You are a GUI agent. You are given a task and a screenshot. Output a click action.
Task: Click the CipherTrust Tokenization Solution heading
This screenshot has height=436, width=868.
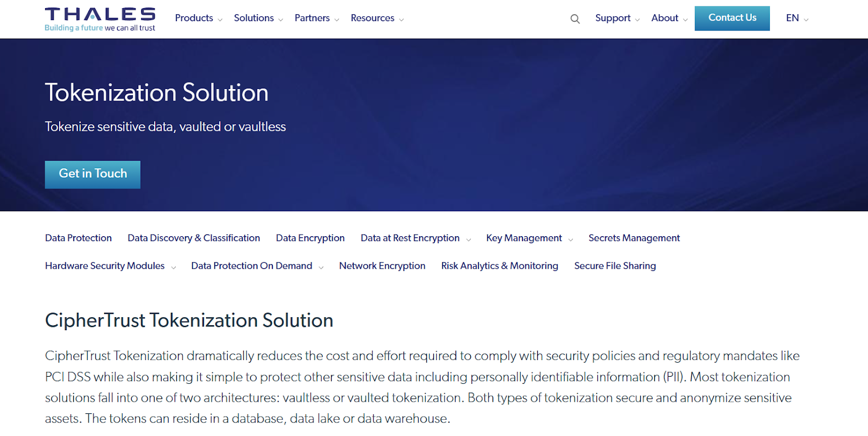(189, 320)
